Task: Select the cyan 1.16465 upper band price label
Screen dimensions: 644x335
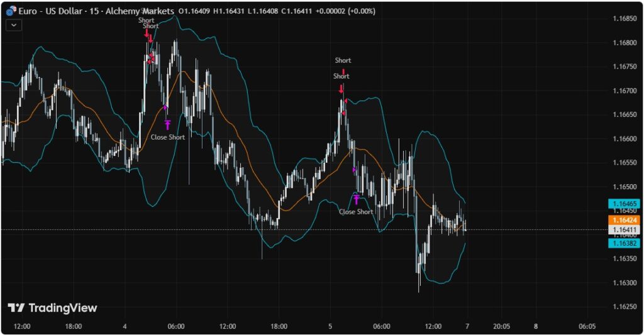Action: pos(625,204)
